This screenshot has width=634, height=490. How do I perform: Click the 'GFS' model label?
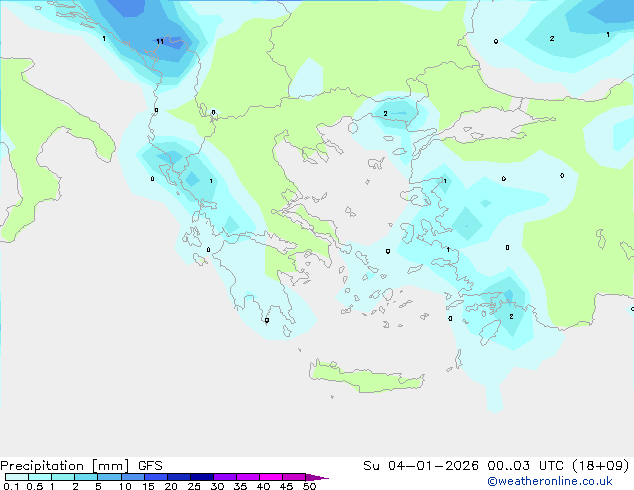point(150,466)
